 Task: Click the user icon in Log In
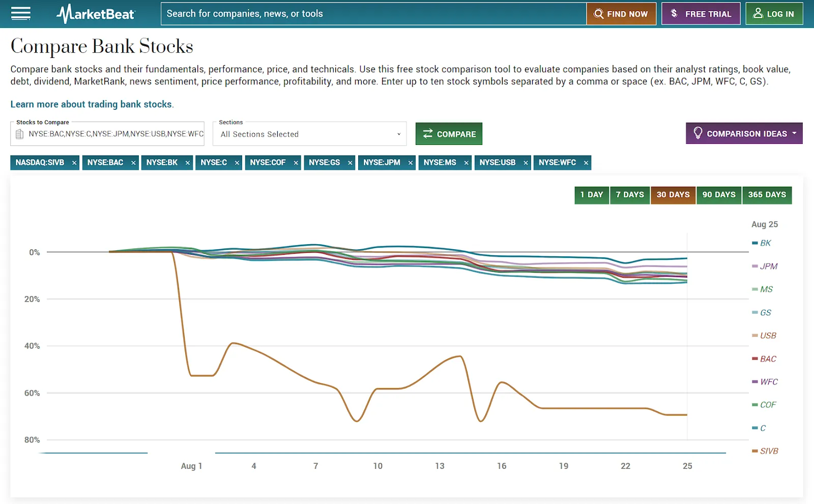758,13
